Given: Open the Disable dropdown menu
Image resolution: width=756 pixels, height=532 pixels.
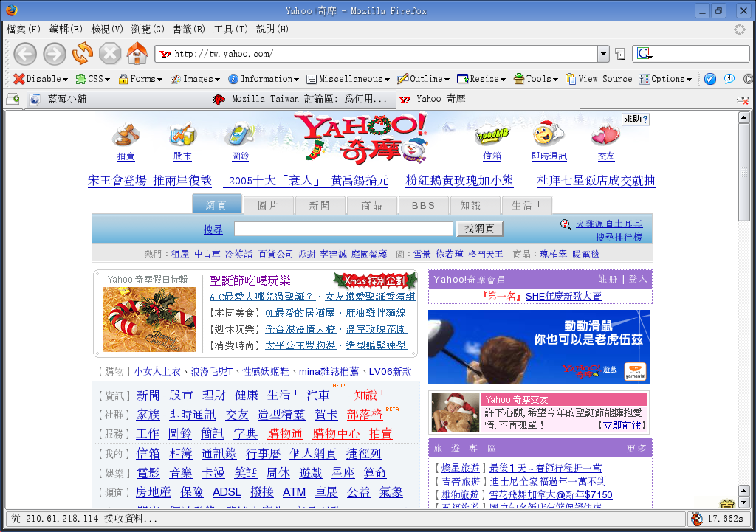Looking at the screenshot, I should [x=41, y=79].
